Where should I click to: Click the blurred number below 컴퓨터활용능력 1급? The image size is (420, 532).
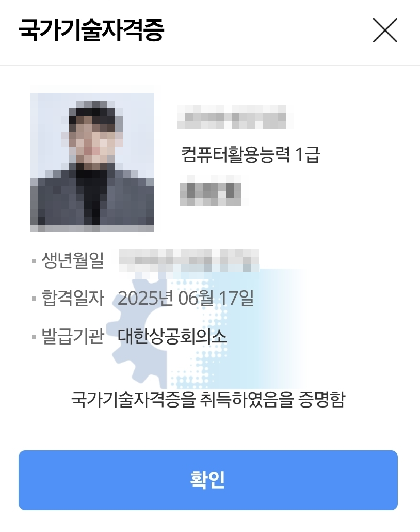(x=211, y=191)
